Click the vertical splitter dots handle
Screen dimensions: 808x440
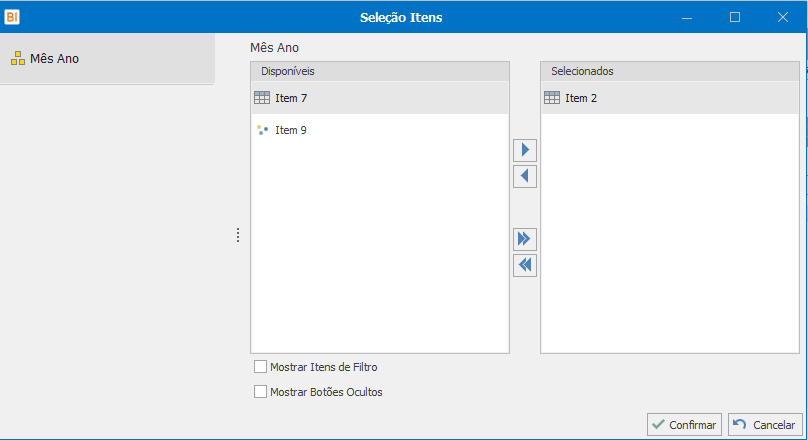(238, 235)
